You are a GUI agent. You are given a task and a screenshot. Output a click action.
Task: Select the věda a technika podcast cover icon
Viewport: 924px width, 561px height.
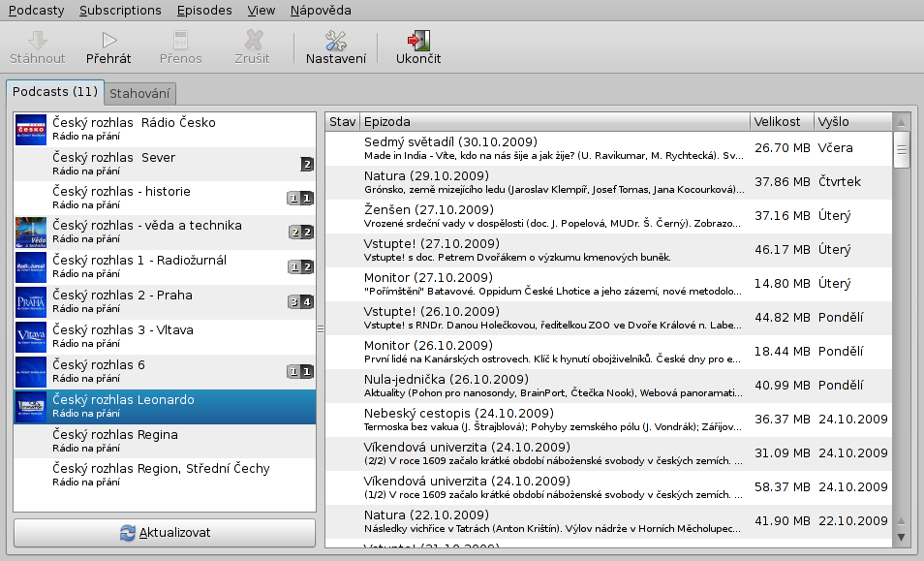(x=31, y=233)
